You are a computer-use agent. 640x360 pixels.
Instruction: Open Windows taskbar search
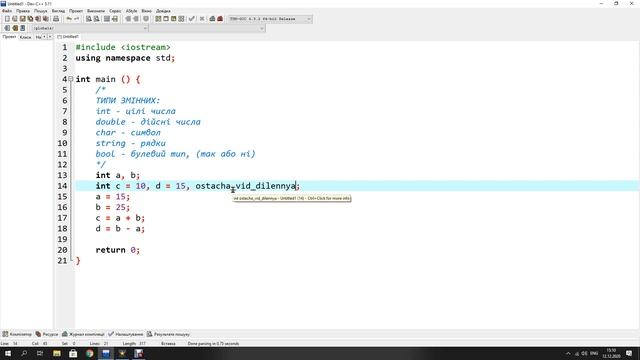click(x=24, y=353)
